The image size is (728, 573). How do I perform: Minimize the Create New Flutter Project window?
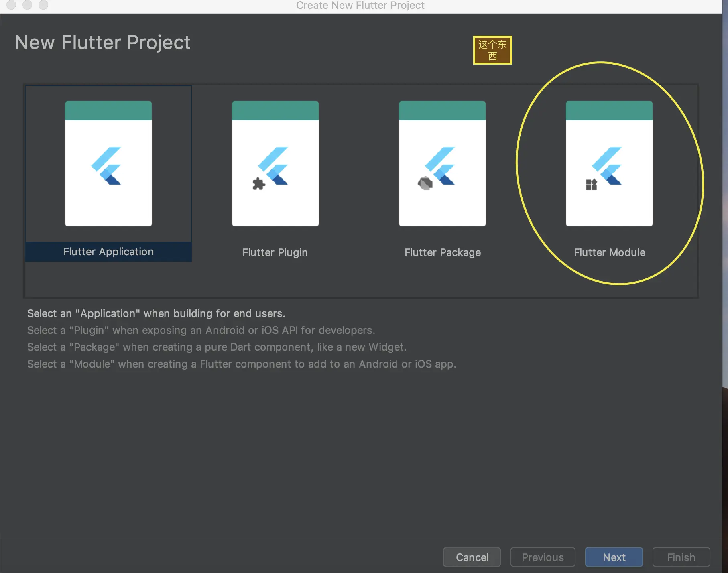27,4
